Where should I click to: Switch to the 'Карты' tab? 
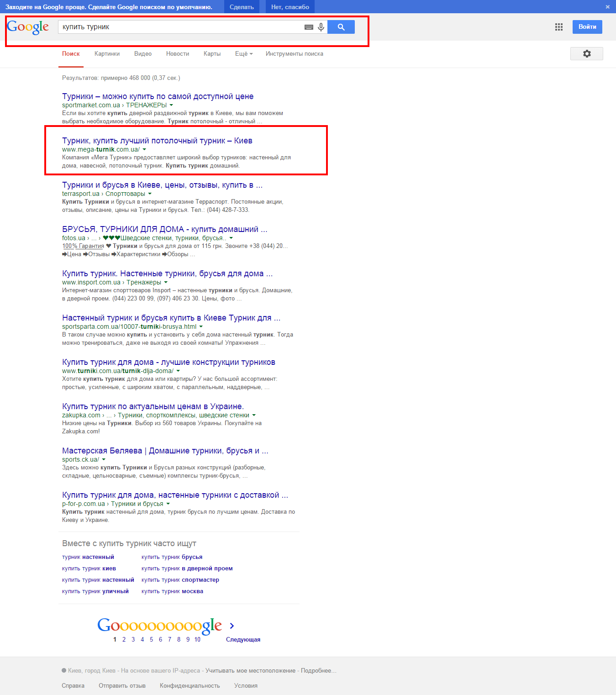212,54
